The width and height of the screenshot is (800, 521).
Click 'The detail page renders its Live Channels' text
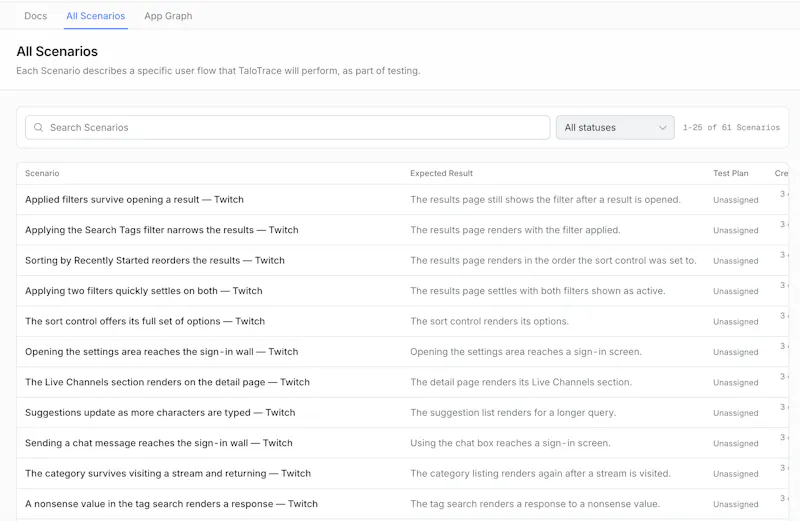[x=521, y=382]
